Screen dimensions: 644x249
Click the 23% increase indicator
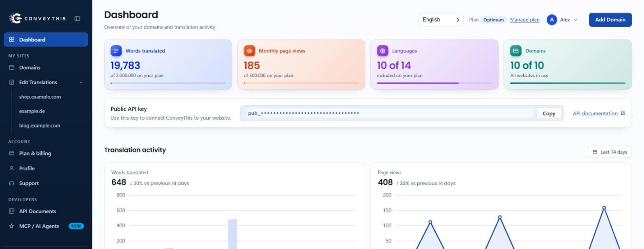click(403, 183)
